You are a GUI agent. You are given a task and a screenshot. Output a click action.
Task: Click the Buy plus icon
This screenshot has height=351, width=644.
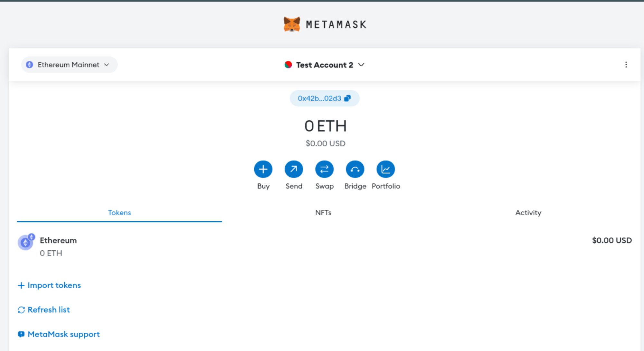click(x=263, y=169)
